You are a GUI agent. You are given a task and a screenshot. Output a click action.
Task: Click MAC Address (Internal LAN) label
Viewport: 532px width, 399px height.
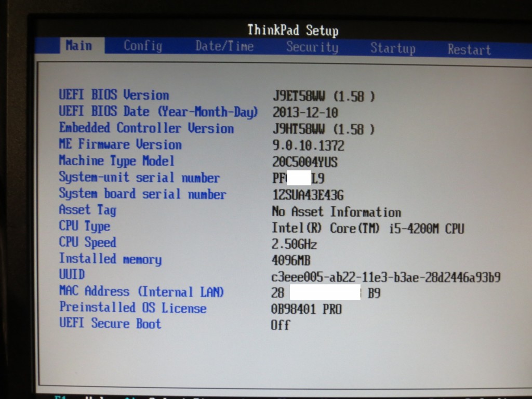click(x=141, y=291)
